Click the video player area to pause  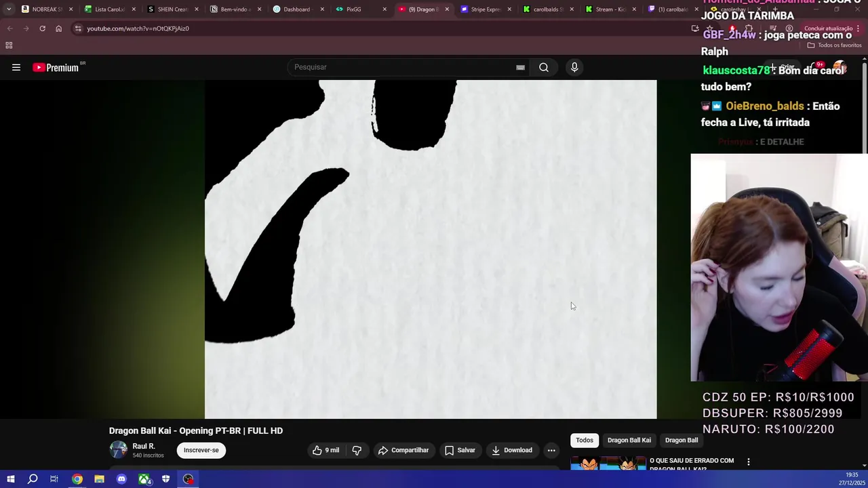pos(431,249)
